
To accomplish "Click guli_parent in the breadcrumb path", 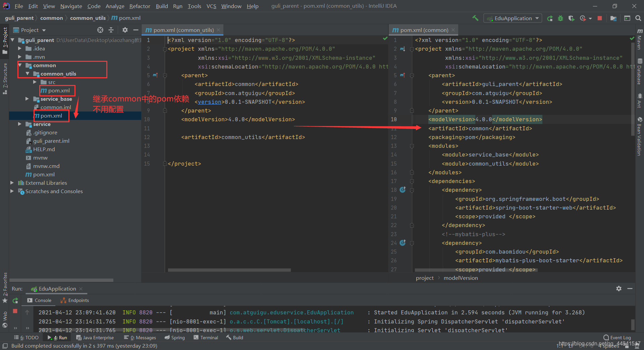I will (x=19, y=18).
